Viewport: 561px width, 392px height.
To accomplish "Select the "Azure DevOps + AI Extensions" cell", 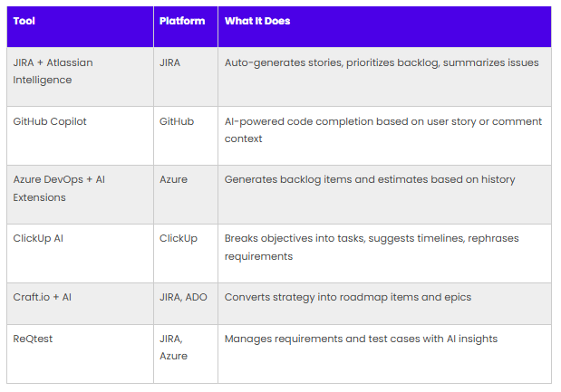I will click(x=58, y=187).
